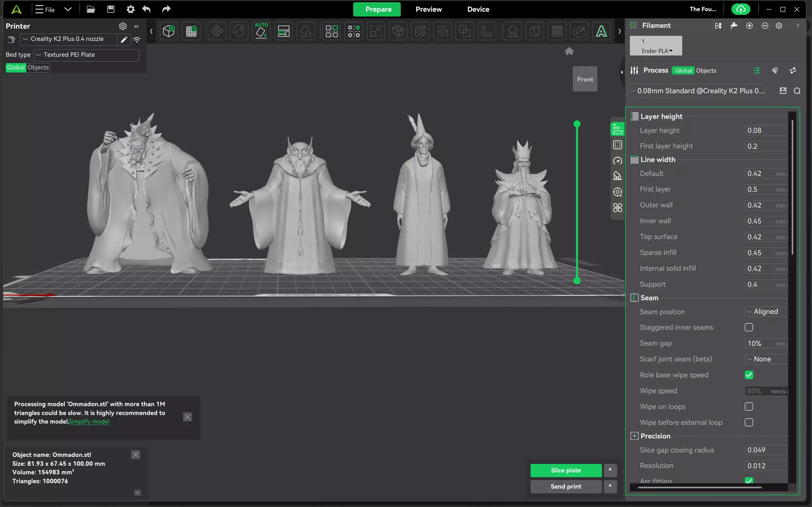This screenshot has height=507, width=812.
Task: Click the save disk icon in top bar
Action: click(x=111, y=10)
